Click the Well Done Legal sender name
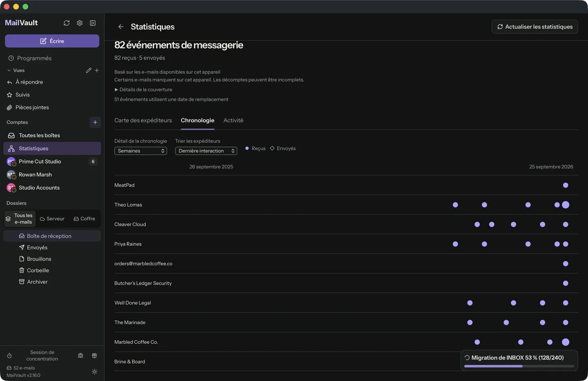Screen dimensions: 588x381 click(133, 303)
